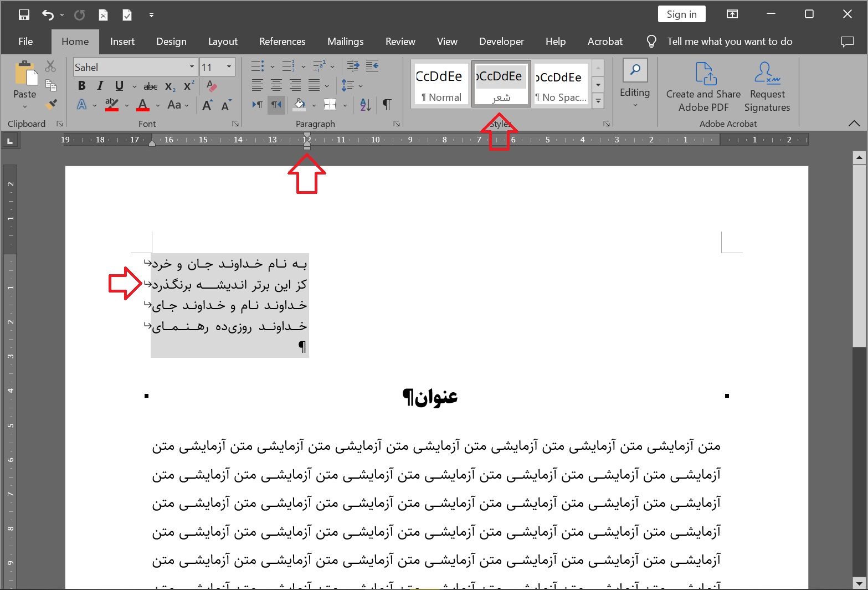Toggle Show/Hide paragraph marks
Screen dimensions: 868x590
coord(387,104)
